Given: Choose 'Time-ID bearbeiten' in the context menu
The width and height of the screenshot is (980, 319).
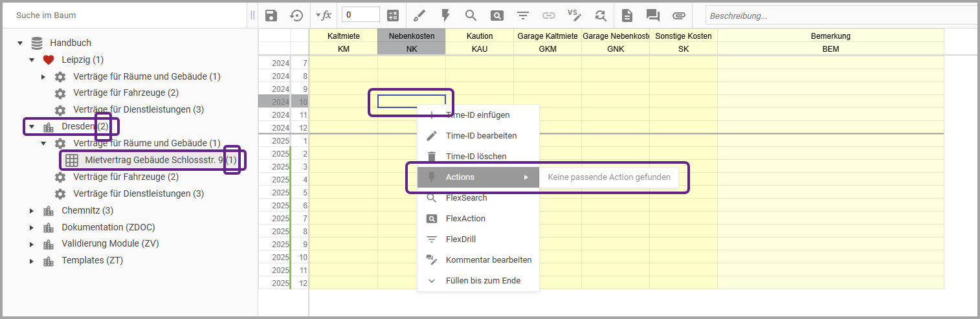Looking at the screenshot, I should tap(481, 136).
